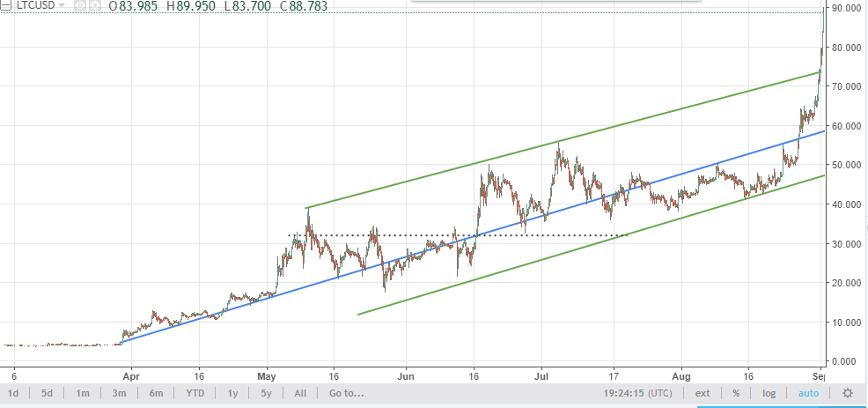Open chart properties gear in bottom bar
Viewport: 868px width, 408px height.
[847, 392]
